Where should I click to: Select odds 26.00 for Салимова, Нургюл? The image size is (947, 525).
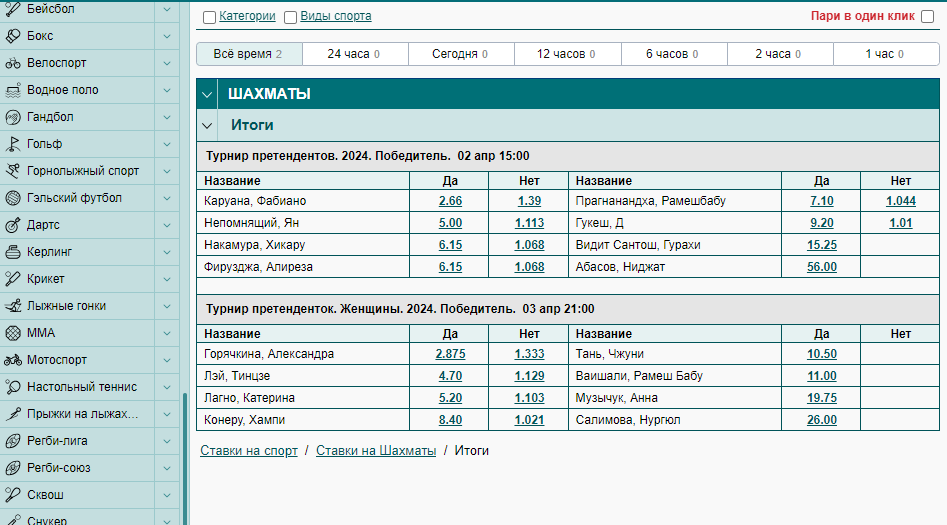click(821, 420)
